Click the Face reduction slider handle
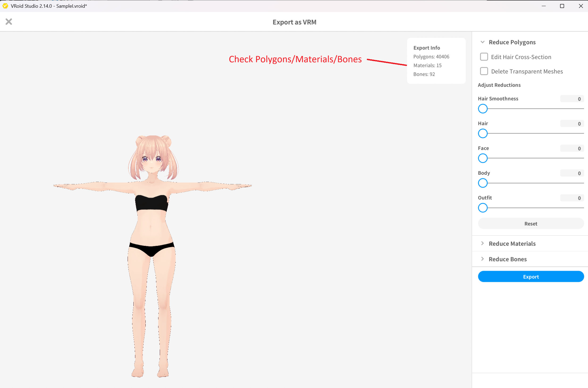 coord(483,158)
